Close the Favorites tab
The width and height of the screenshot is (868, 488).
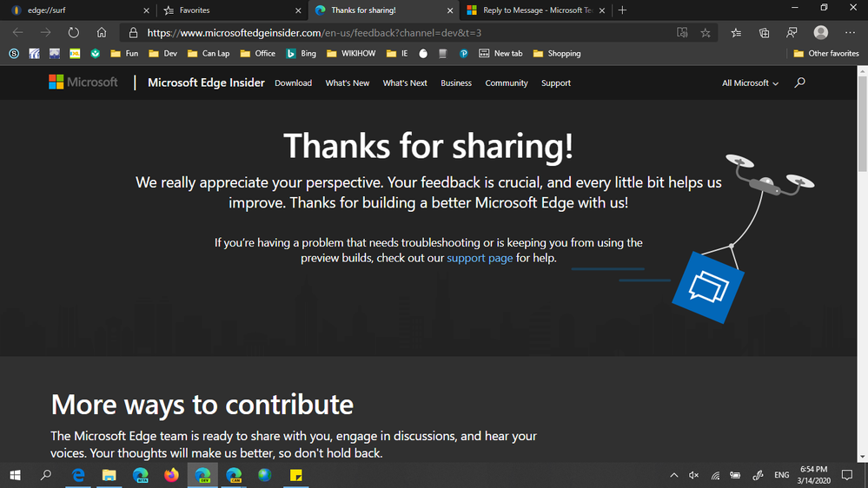tap(298, 10)
